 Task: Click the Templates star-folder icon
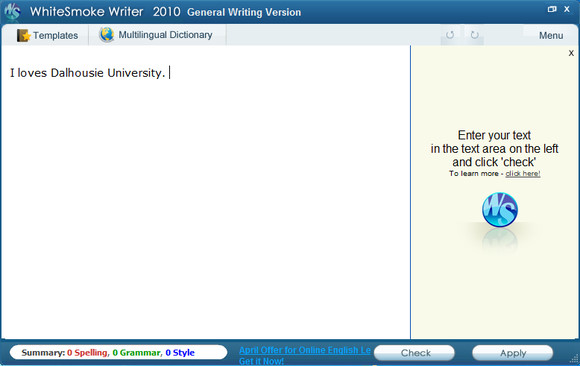point(23,35)
